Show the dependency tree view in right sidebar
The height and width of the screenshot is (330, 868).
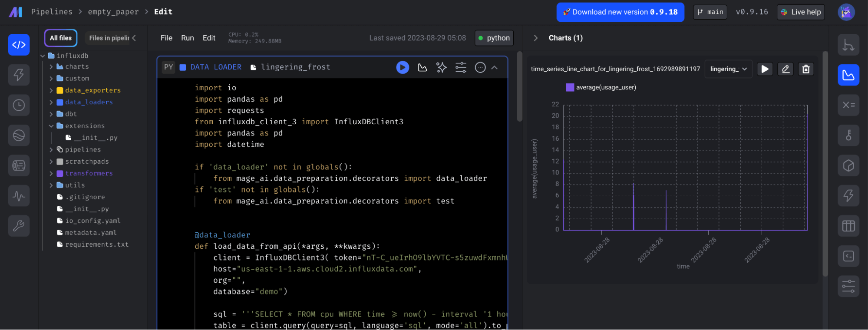pyautogui.click(x=848, y=45)
